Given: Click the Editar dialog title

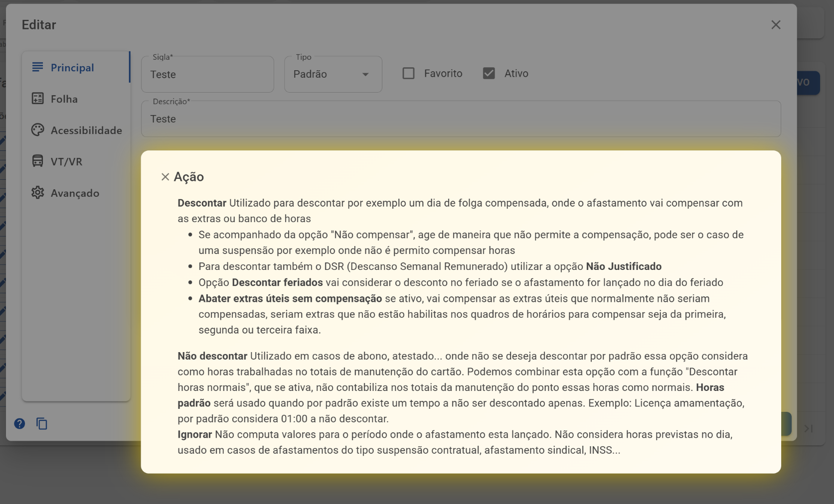Looking at the screenshot, I should click(x=39, y=25).
